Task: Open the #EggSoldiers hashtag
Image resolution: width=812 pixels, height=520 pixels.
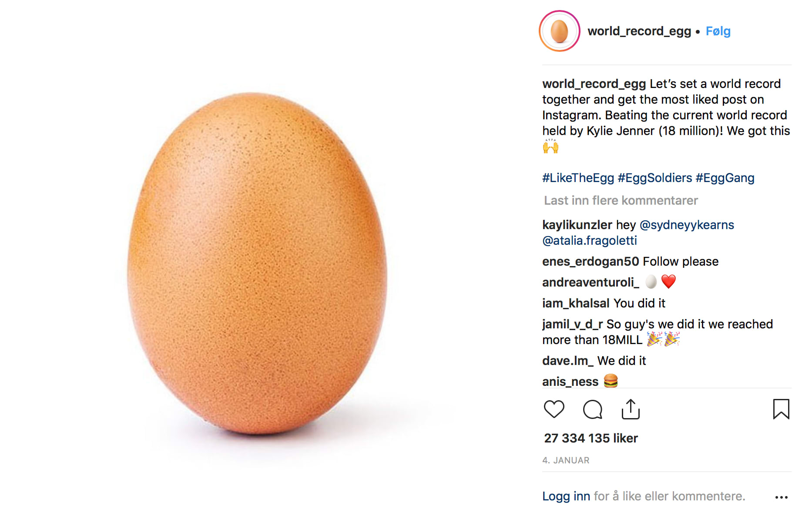Action: [654, 178]
